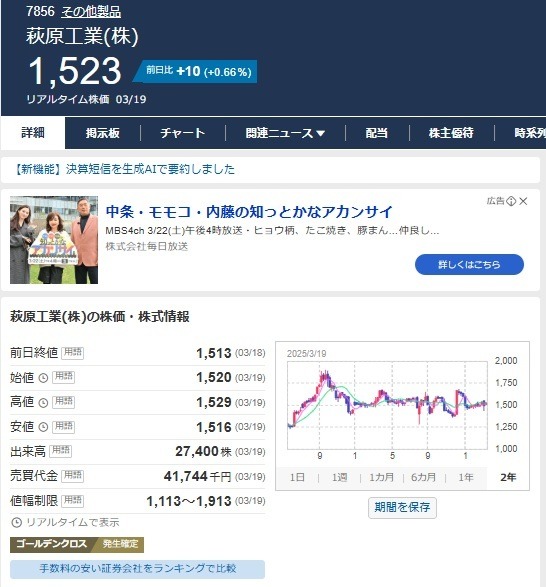This screenshot has width=546, height=587.
Task: Click the ゴールデンクロス 発生確定 badge
Action: (77, 544)
